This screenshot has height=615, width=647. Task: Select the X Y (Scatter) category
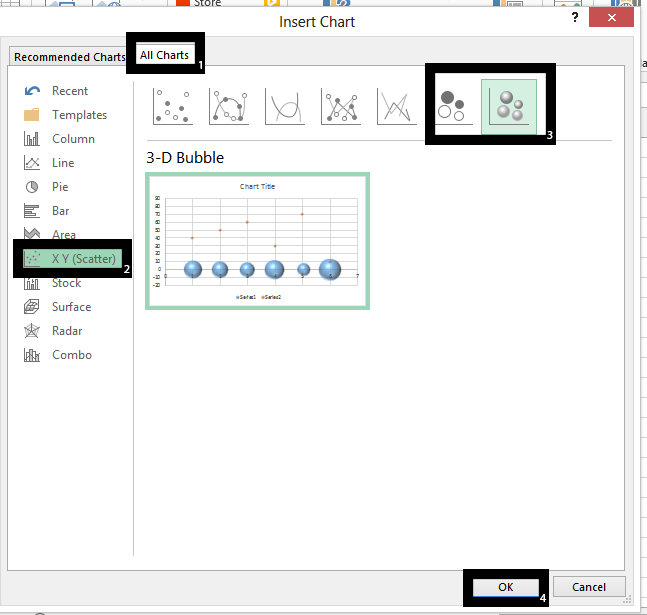click(x=73, y=259)
